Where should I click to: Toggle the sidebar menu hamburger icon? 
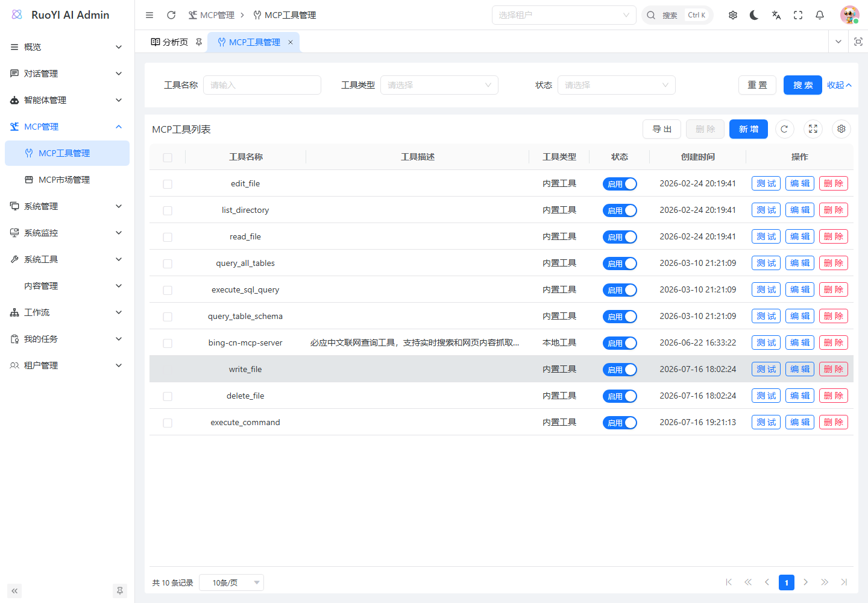point(149,15)
